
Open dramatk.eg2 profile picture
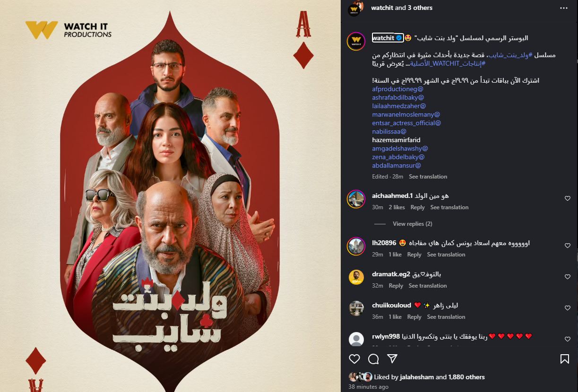[x=356, y=277]
